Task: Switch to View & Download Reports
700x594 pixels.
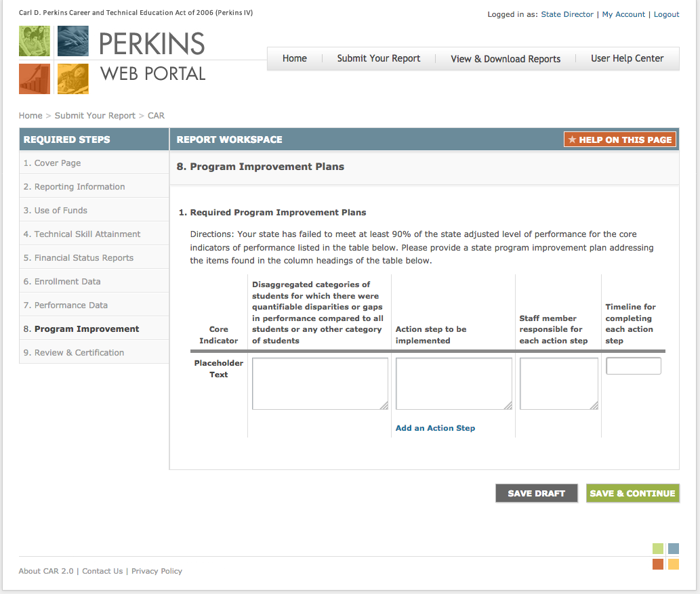Action: [x=505, y=59]
